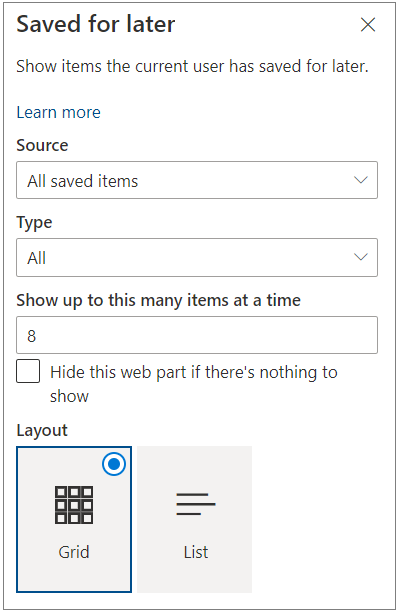400x614 pixels.
Task: Click the description about current user's saved items
Action: tap(192, 66)
